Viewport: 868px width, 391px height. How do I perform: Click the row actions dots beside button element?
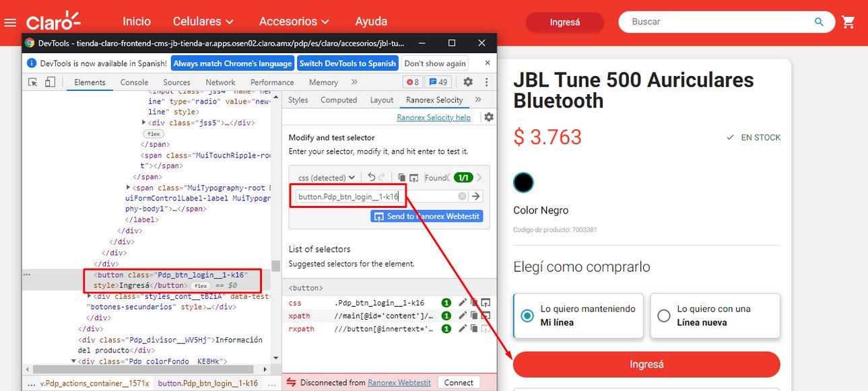27,275
